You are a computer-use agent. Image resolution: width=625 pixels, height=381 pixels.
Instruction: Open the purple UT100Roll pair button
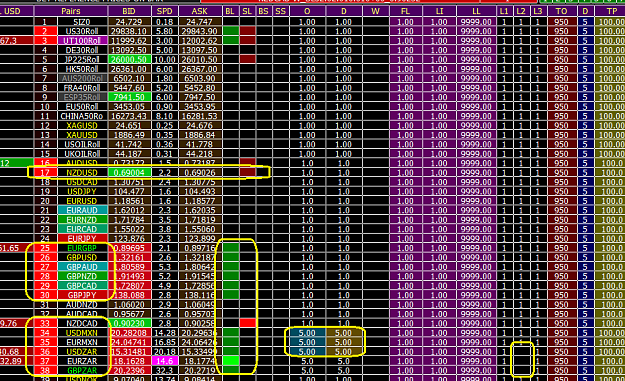(x=82, y=41)
